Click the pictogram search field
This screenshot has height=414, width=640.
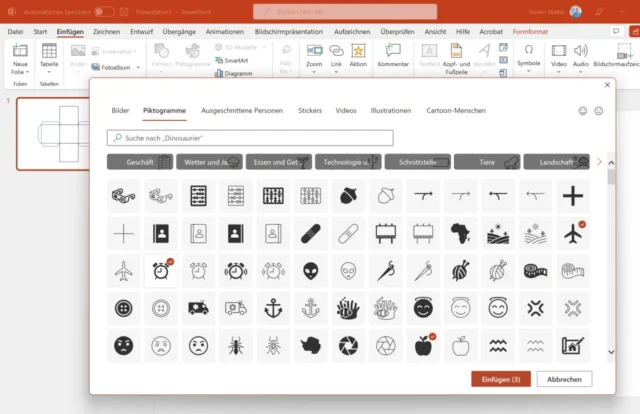250,138
